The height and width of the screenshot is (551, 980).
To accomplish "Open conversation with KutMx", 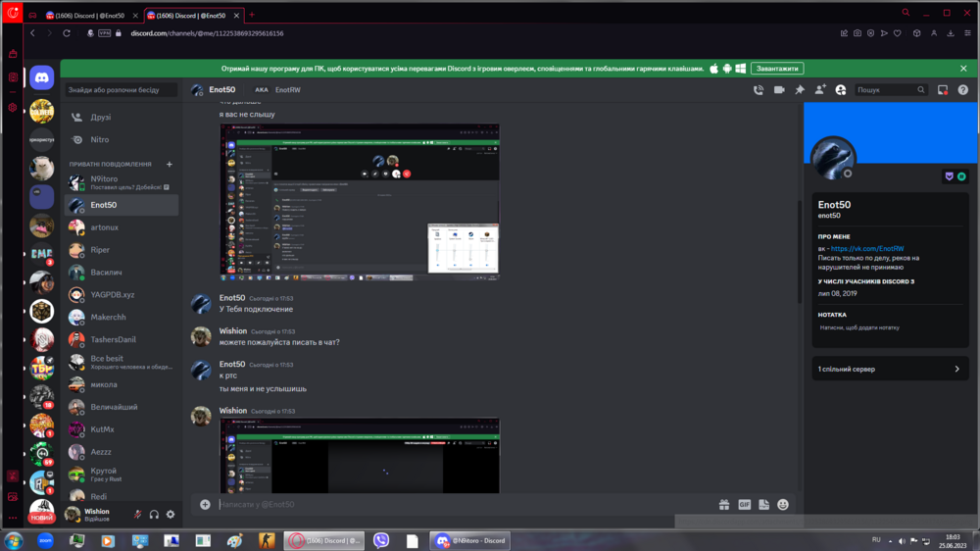I will pos(122,429).
